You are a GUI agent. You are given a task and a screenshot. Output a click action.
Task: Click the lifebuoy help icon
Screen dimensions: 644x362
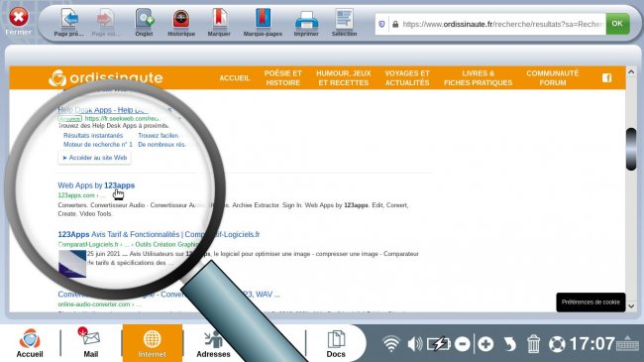pyautogui.click(x=557, y=344)
